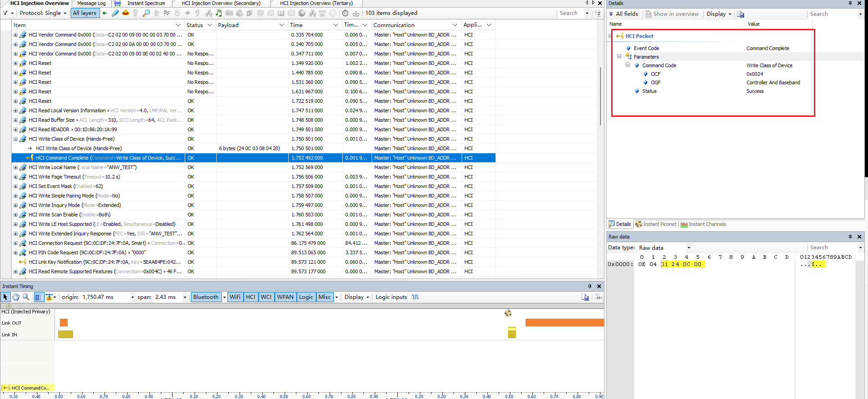The height and width of the screenshot is (399, 868).
Task: Click the red-yellow hat icon in the toolbar
Action: (126, 13)
